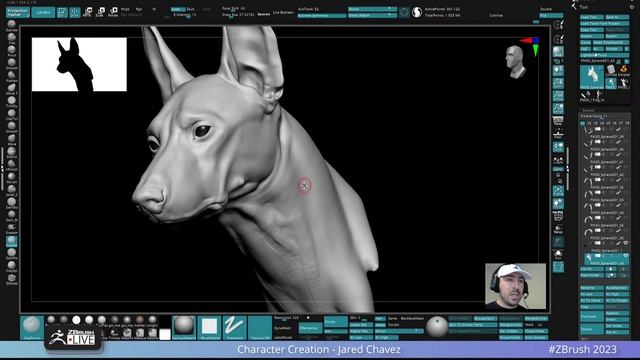Viewport: 640px width, 360px height.
Task: Open the dropdown below Adapt at bottom
Action: click(x=399, y=331)
